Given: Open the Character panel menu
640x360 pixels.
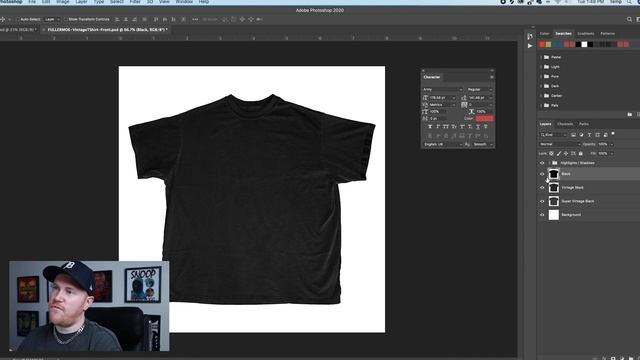Looking at the screenshot, I should point(492,77).
